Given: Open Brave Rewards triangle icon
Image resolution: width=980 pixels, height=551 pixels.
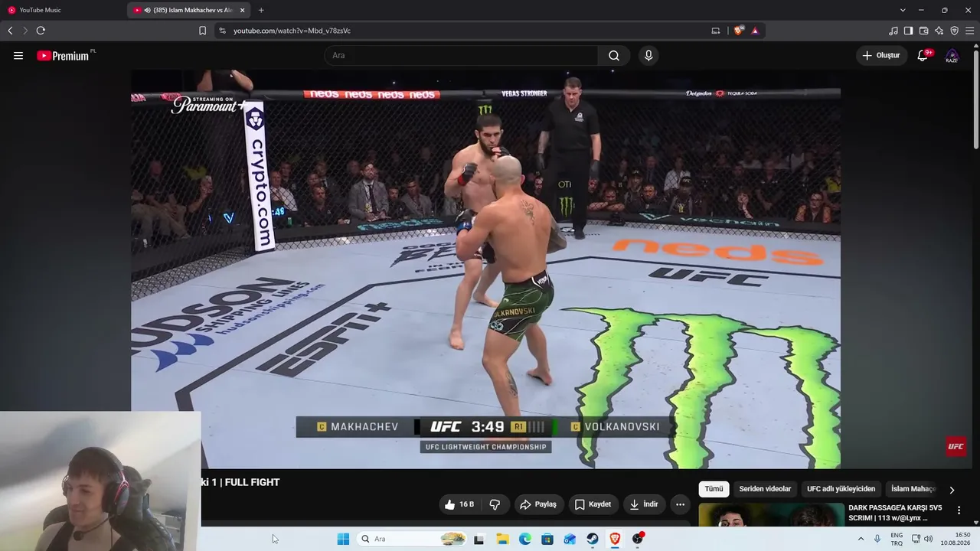Looking at the screenshot, I should (755, 31).
